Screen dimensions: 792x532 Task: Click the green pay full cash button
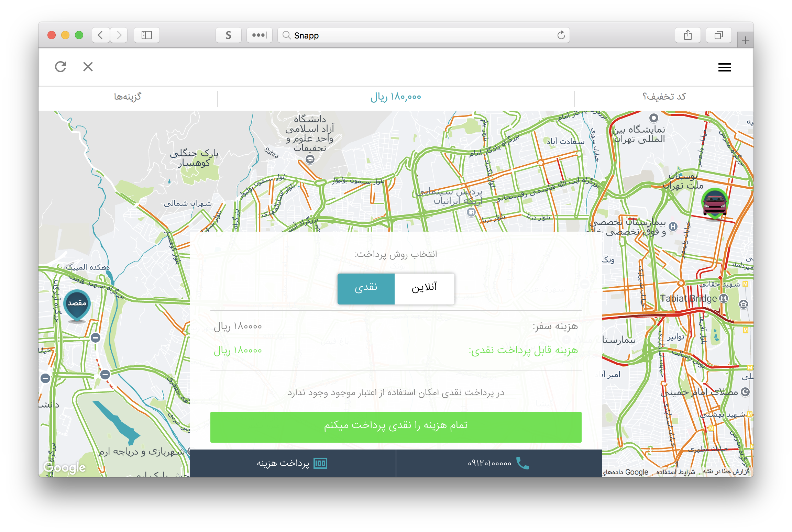pyautogui.click(x=396, y=427)
